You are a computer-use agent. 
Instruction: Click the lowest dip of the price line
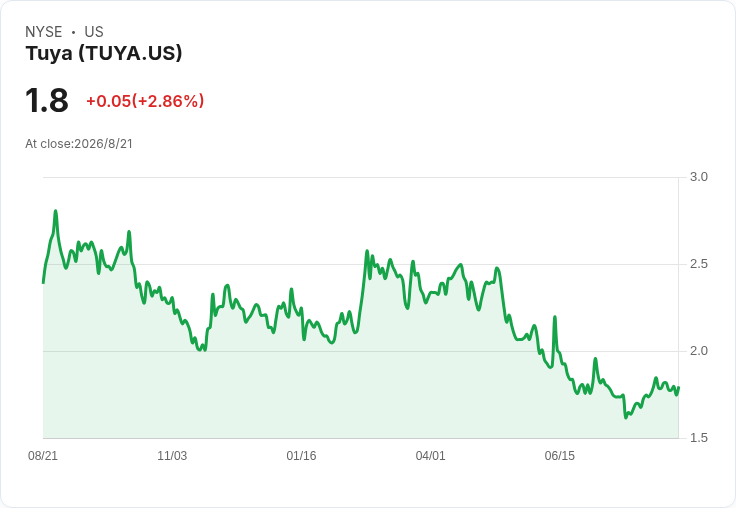(626, 417)
